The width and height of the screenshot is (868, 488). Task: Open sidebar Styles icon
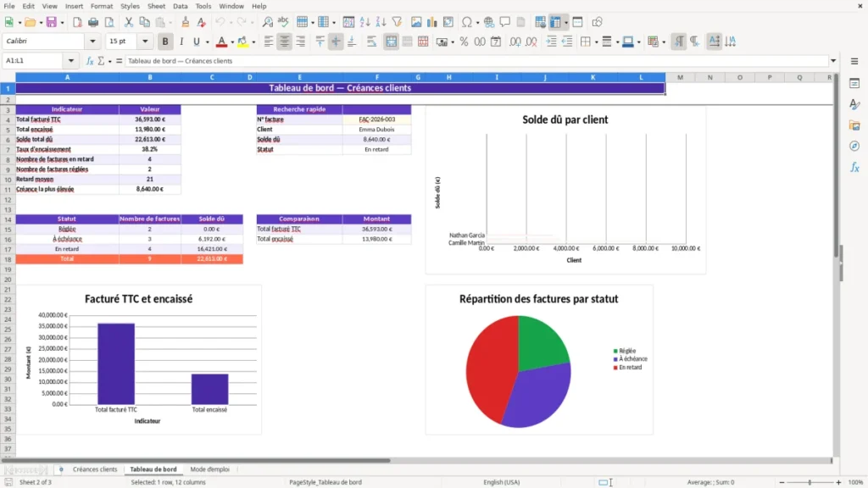(854, 104)
